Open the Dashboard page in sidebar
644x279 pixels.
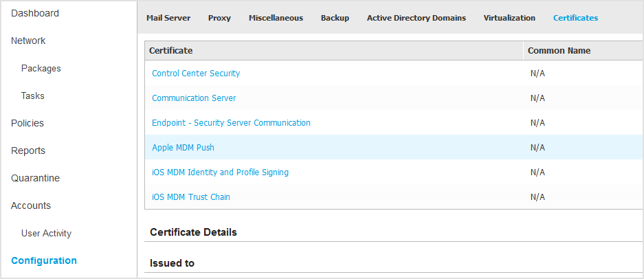35,13
